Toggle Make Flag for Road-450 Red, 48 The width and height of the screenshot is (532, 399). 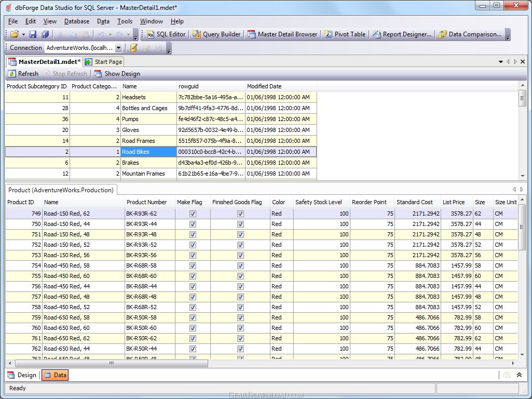point(193,297)
